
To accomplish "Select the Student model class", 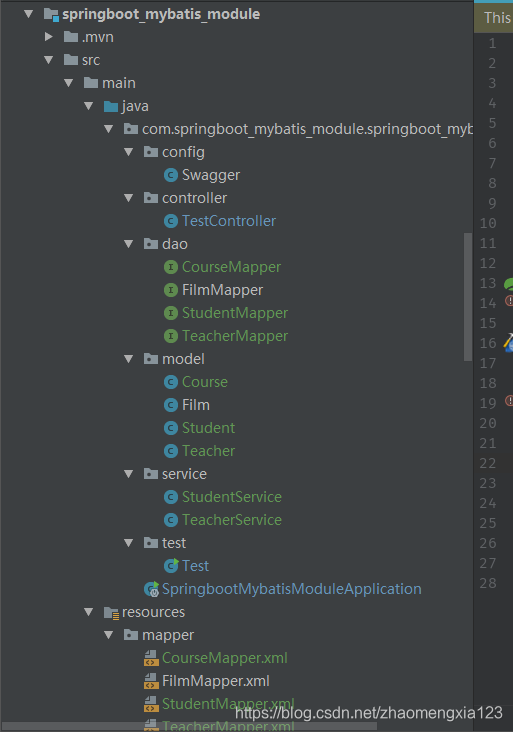I will coord(209,428).
